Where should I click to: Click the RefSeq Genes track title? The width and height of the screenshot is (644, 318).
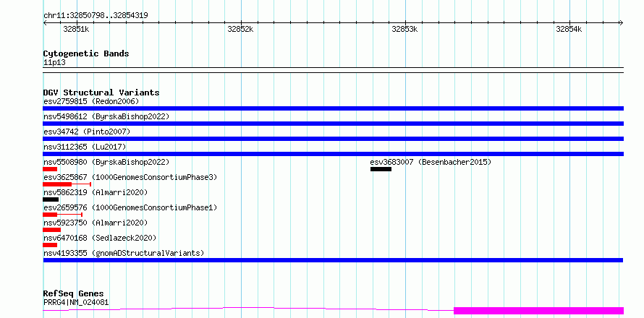coord(73,293)
